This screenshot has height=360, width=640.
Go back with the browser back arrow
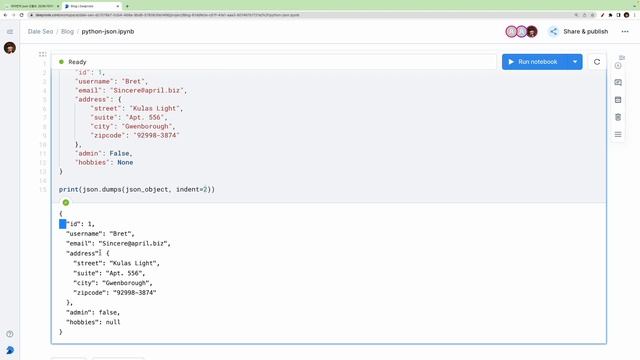(5, 15)
